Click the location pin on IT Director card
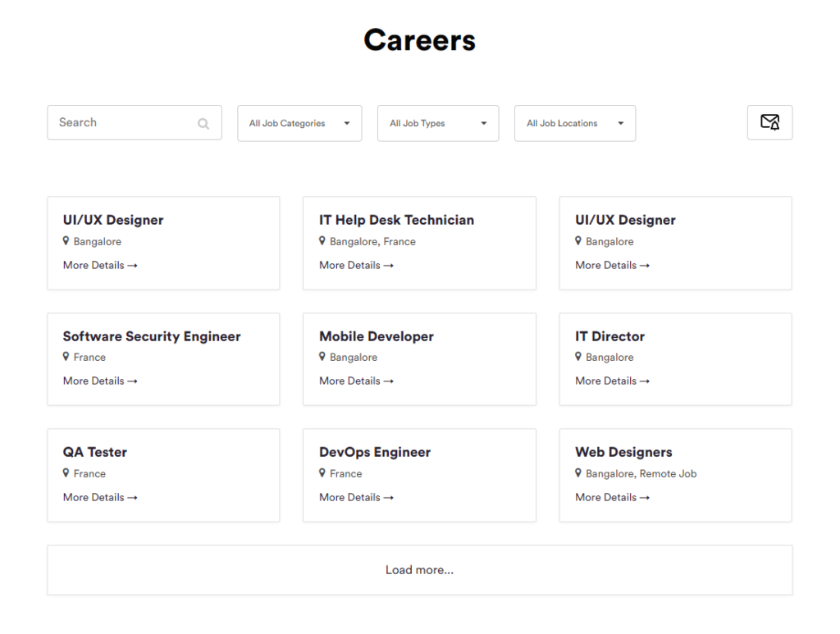The image size is (840, 634). [578, 357]
